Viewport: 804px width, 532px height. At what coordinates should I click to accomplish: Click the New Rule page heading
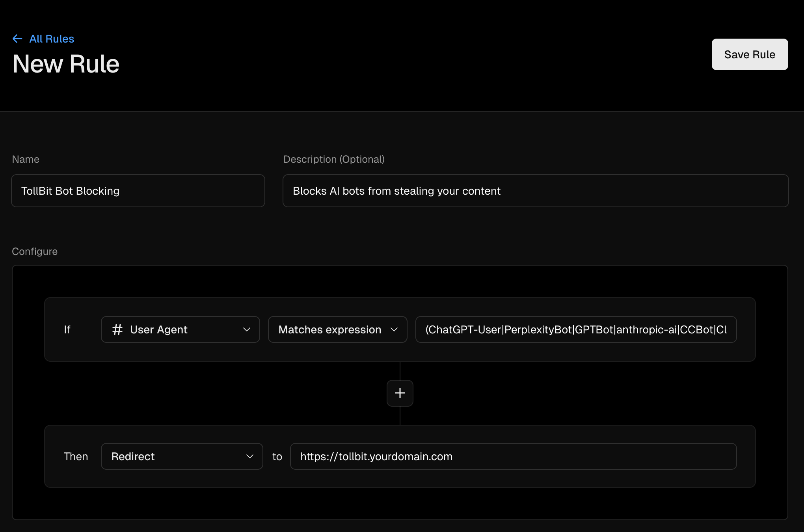tap(66, 64)
